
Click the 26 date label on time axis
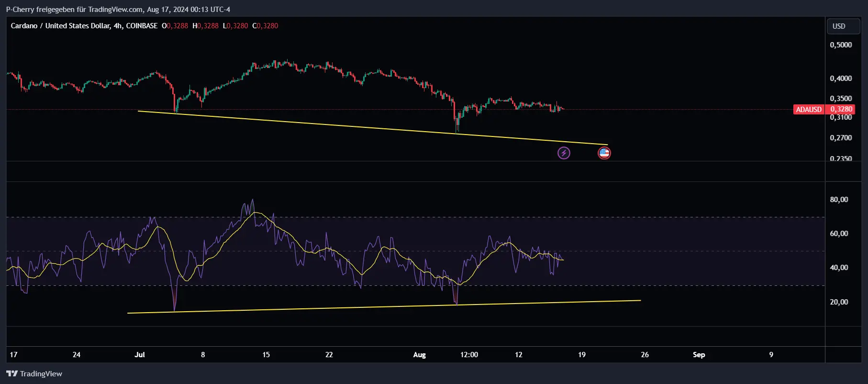pos(645,354)
